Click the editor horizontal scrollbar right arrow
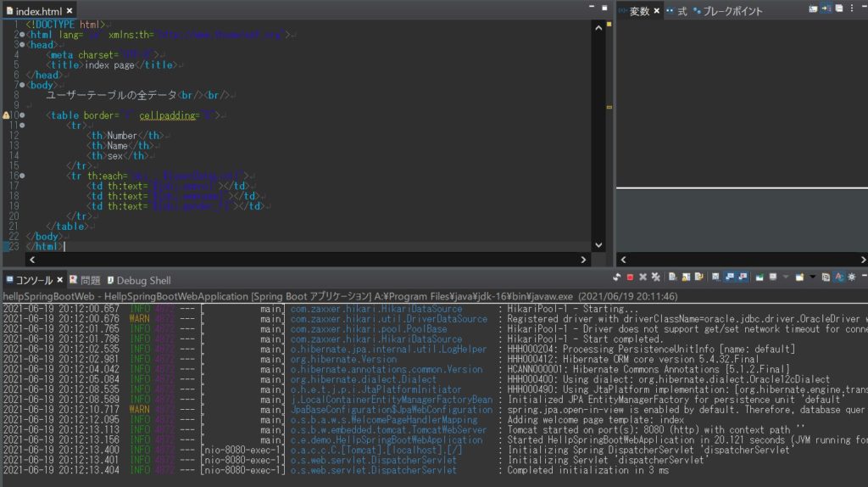 pyautogui.click(x=583, y=260)
